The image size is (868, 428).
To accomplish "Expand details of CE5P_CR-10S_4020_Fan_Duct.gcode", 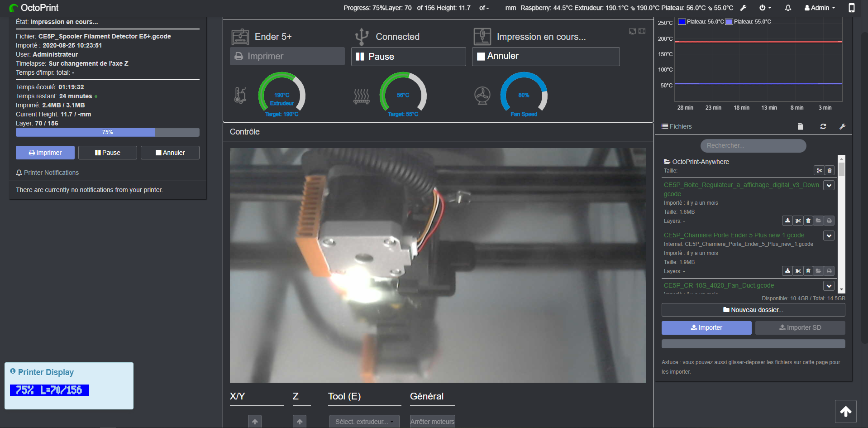I will point(829,286).
